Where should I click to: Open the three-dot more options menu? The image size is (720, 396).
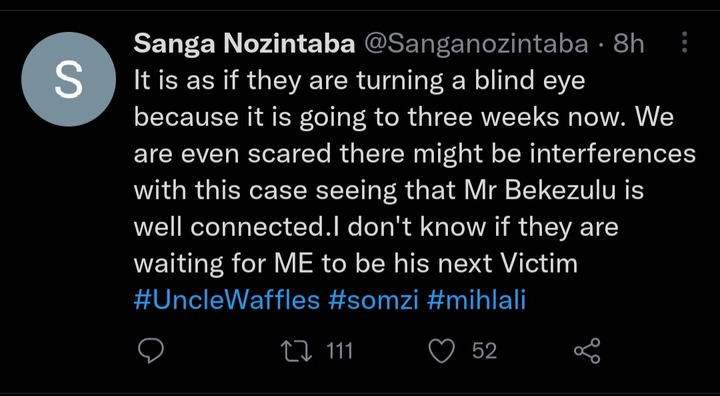685,43
